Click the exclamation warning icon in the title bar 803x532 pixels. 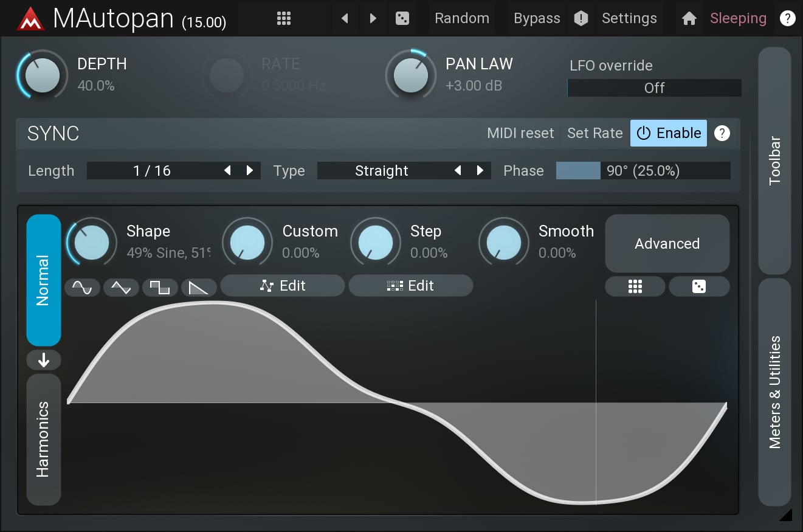coord(581,18)
